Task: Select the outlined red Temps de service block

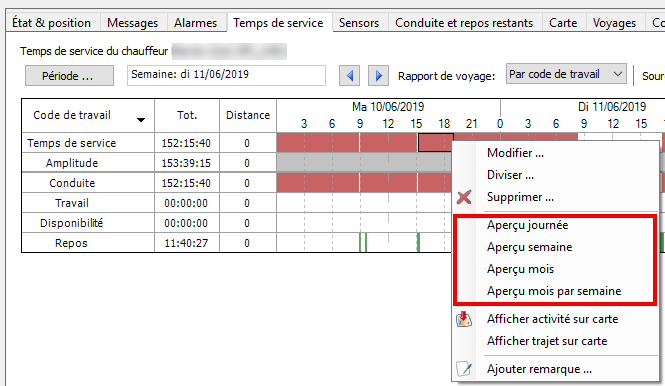Action: tap(436, 143)
